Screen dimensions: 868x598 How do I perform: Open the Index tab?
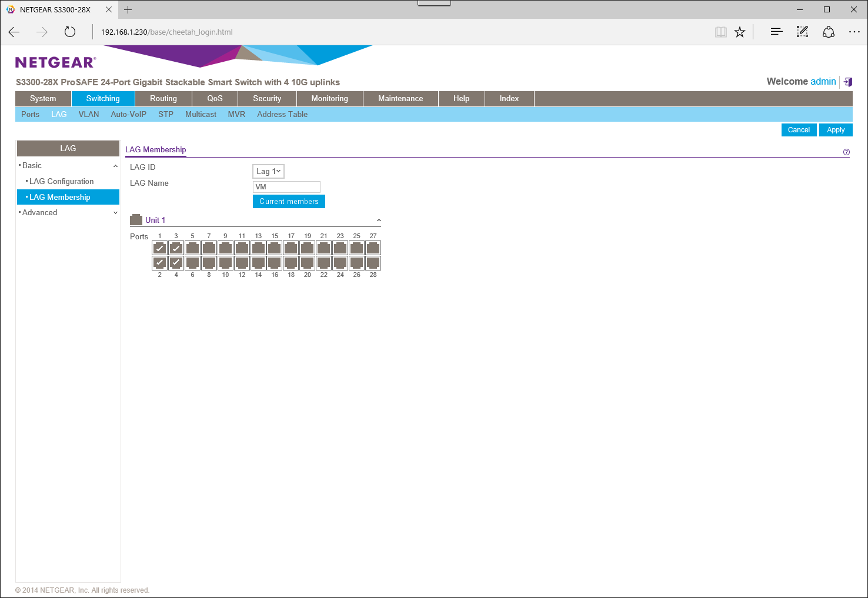tap(509, 99)
